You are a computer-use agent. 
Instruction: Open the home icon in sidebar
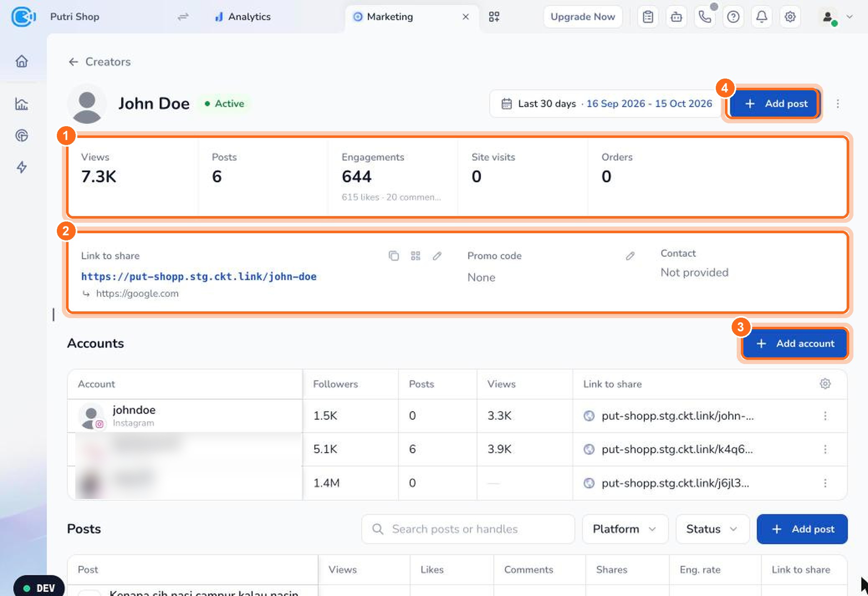tap(22, 61)
